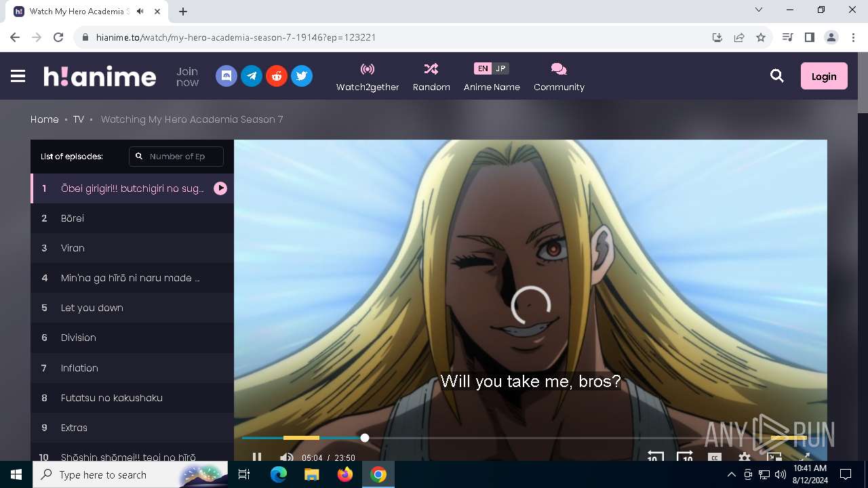Open Chrome profile icon
This screenshot has width=868, height=488.
[831, 37]
